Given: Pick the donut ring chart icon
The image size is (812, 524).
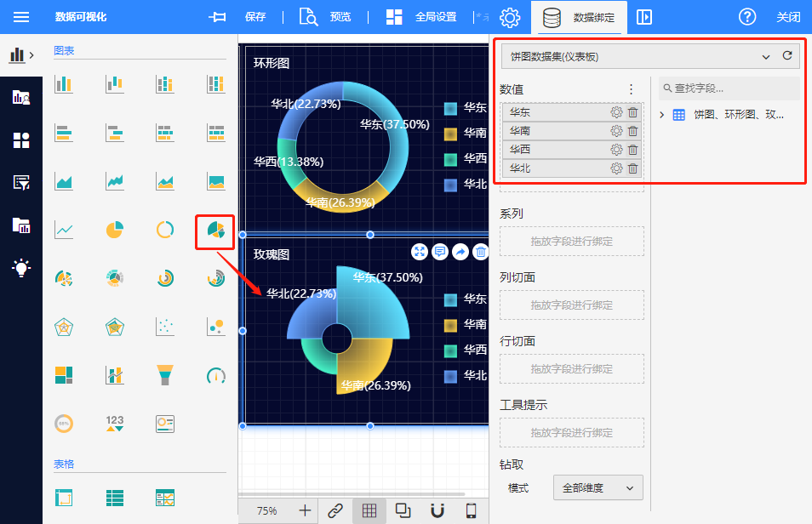Looking at the screenshot, I should (x=165, y=231).
